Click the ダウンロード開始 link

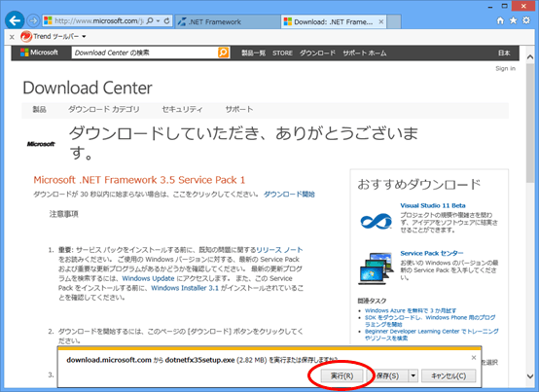click(289, 195)
